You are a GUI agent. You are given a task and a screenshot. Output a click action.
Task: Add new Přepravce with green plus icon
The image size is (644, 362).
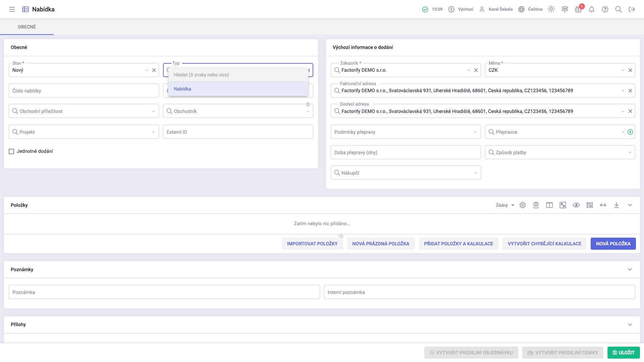630,132
